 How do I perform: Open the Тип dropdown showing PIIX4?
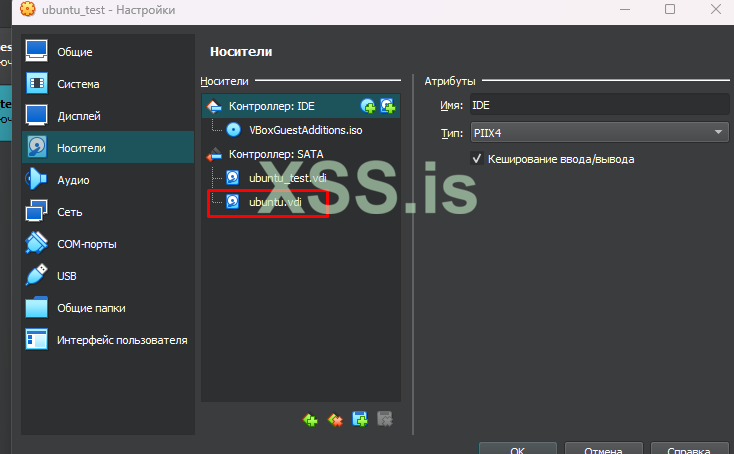pyautogui.click(x=600, y=132)
